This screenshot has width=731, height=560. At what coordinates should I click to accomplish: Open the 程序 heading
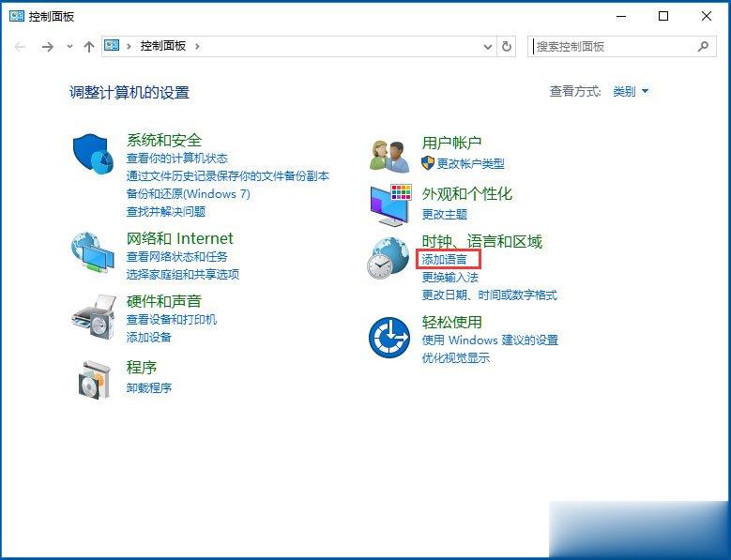pos(142,368)
